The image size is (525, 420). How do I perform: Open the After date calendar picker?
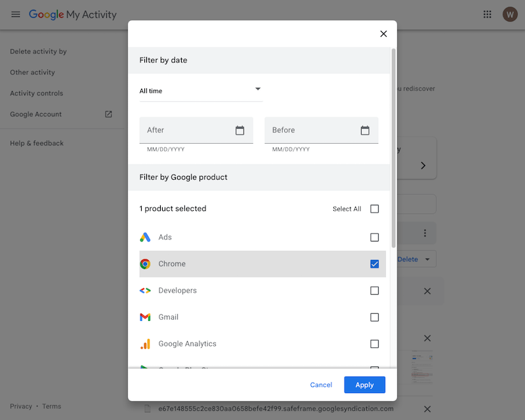(240, 131)
